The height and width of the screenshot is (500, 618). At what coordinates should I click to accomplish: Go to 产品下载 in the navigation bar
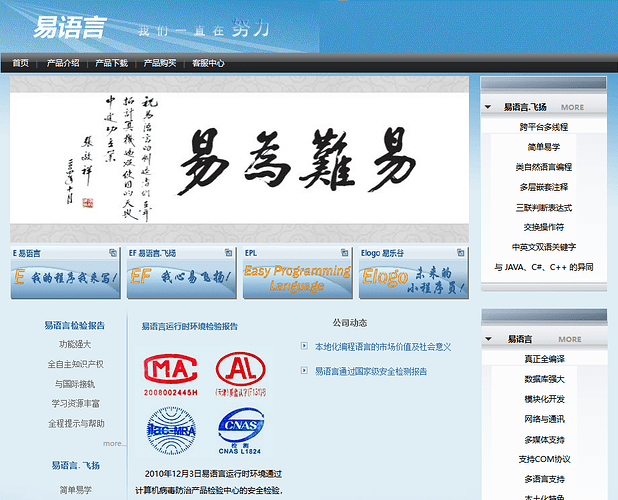pyautogui.click(x=112, y=63)
